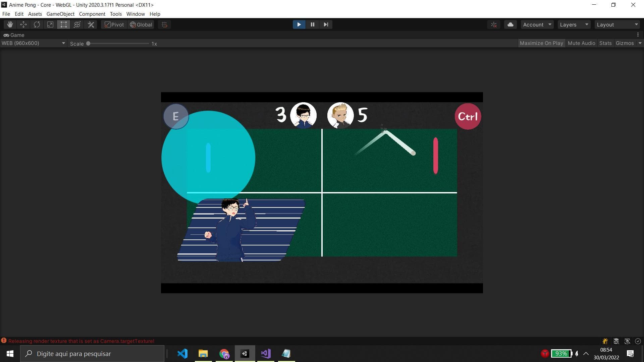The image size is (644, 362).
Task: Pause the game with Pause button
Action: [x=312, y=24]
